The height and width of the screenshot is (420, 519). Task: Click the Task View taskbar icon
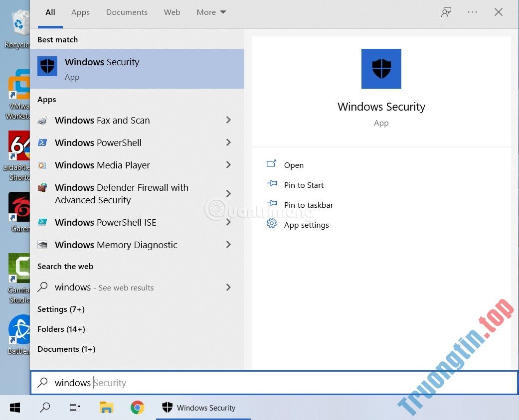[74, 407]
